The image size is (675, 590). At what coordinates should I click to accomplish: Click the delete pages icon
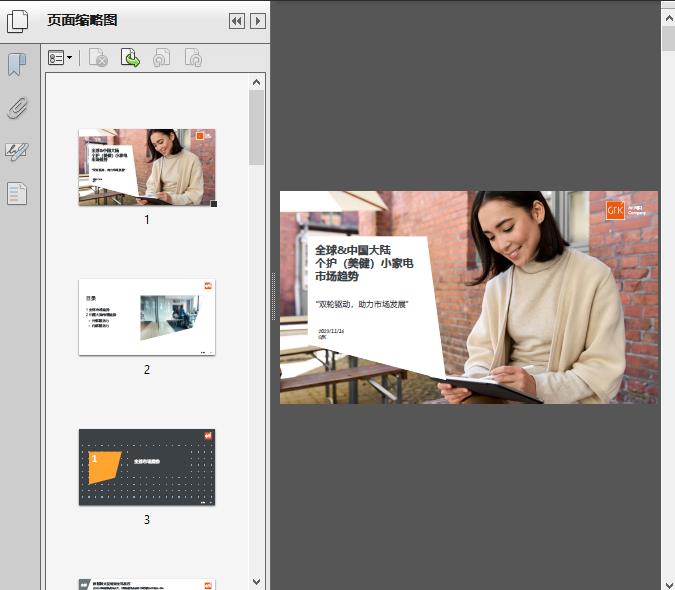click(98, 58)
